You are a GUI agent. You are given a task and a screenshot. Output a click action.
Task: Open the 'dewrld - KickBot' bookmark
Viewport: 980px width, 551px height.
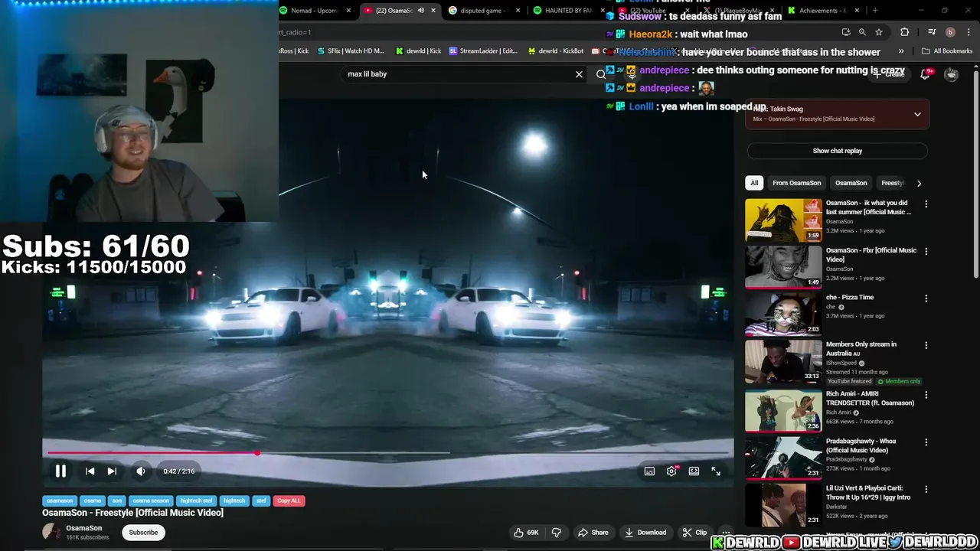tap(555, 51)
